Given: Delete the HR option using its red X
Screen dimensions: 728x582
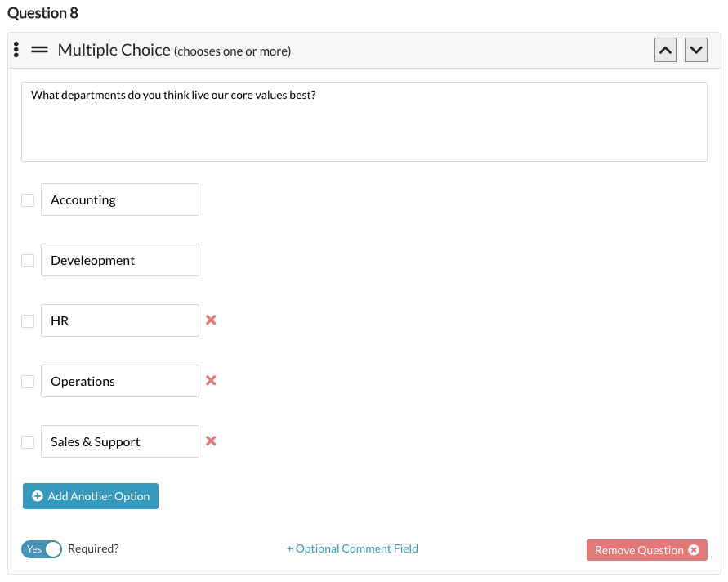Looking at the screenshot, I should (x=211, y=320).
